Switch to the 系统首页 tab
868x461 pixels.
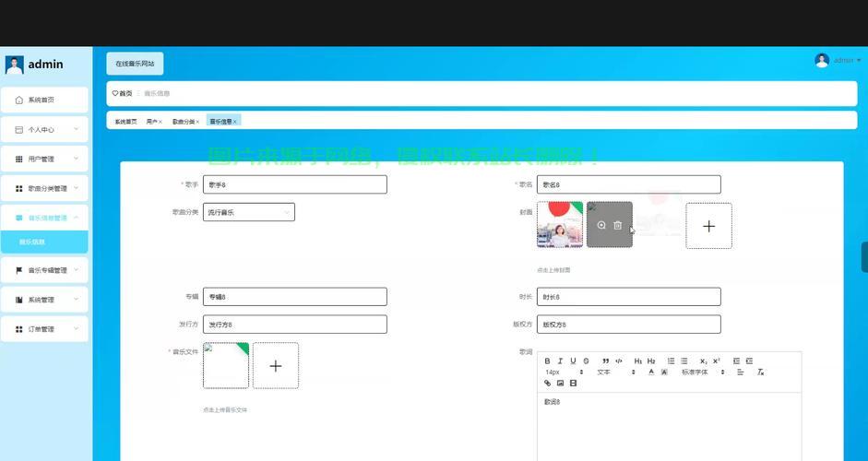pyautogui.click(x=125, y=121)
